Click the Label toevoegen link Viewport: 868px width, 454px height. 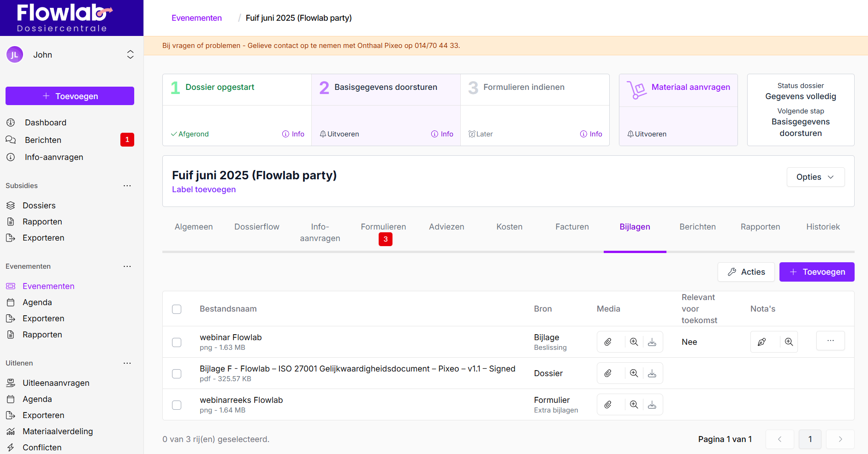click(x=204, y=189)
